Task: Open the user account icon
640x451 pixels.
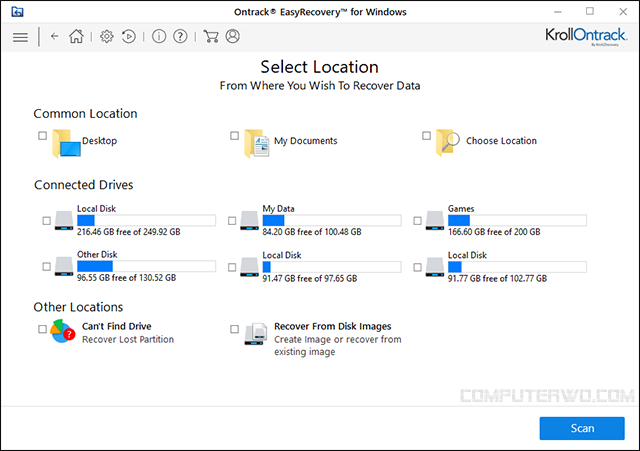Action: click(x=233, y=36)
